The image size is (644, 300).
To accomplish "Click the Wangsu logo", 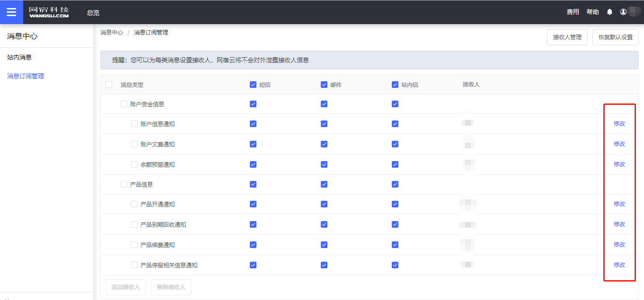I will click(49, 12).
